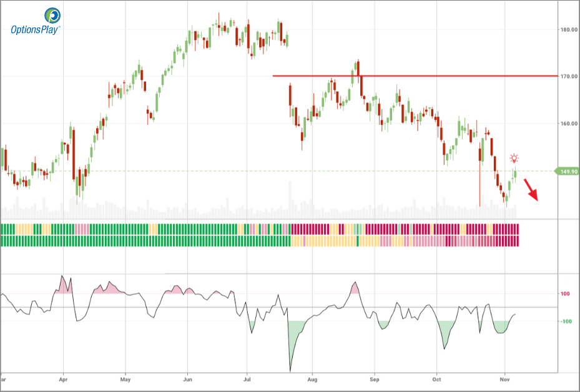The image size is (580, 392).
Task: Select the red 100 overbought level label
Action: click(x=564, y=294)
